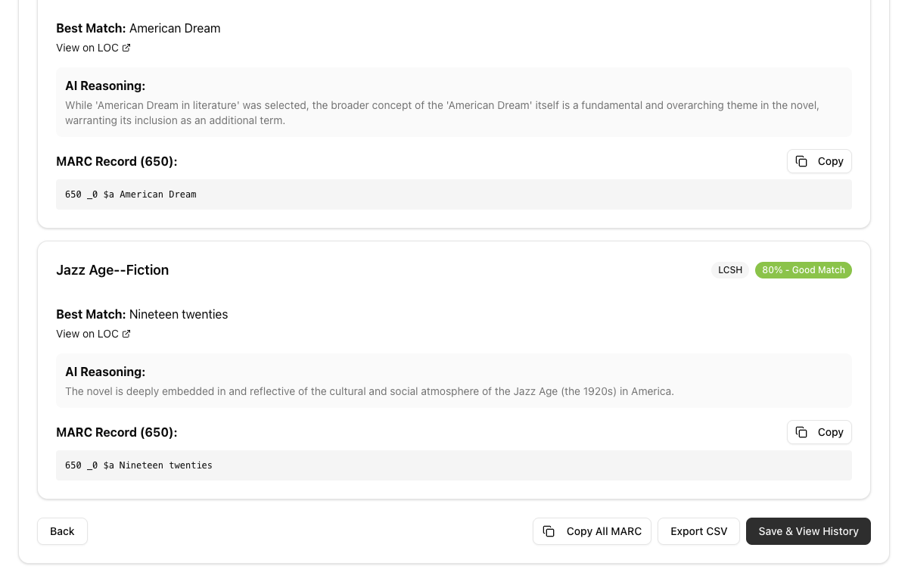Click Save & View History
The image size is (908, 588).
pyautogui.click(x=808, y=531)
